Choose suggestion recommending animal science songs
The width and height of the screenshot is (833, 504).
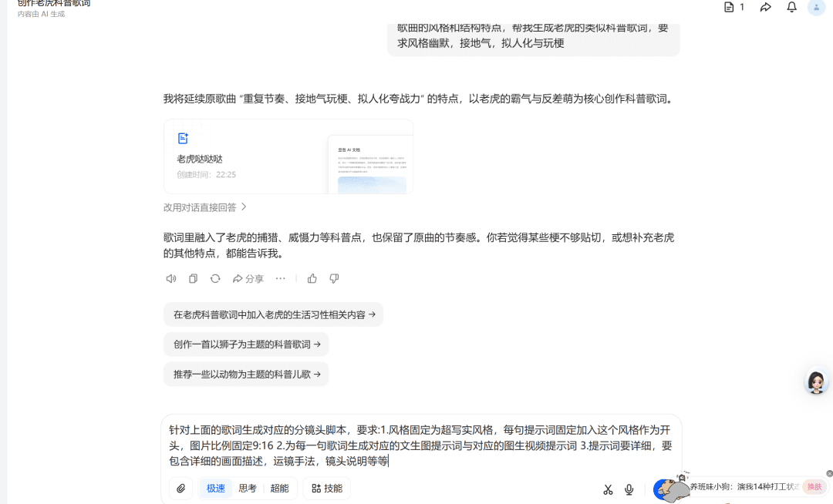click(246, 375)
